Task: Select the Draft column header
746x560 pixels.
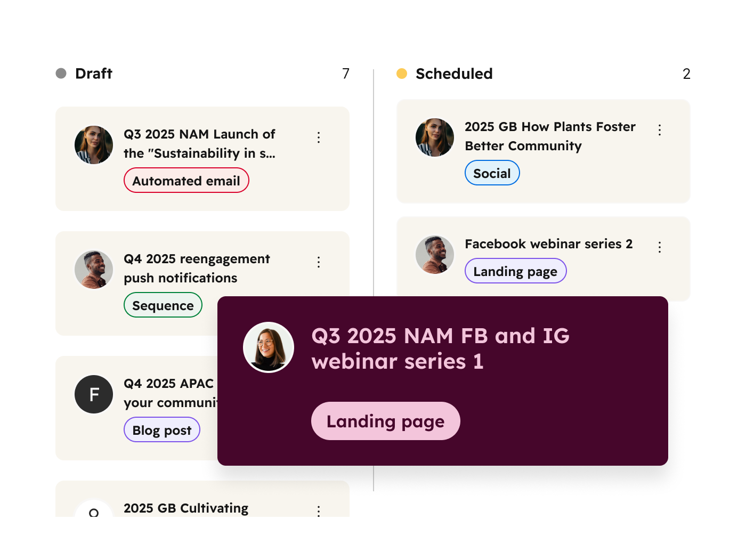Action: pos(94,74)
